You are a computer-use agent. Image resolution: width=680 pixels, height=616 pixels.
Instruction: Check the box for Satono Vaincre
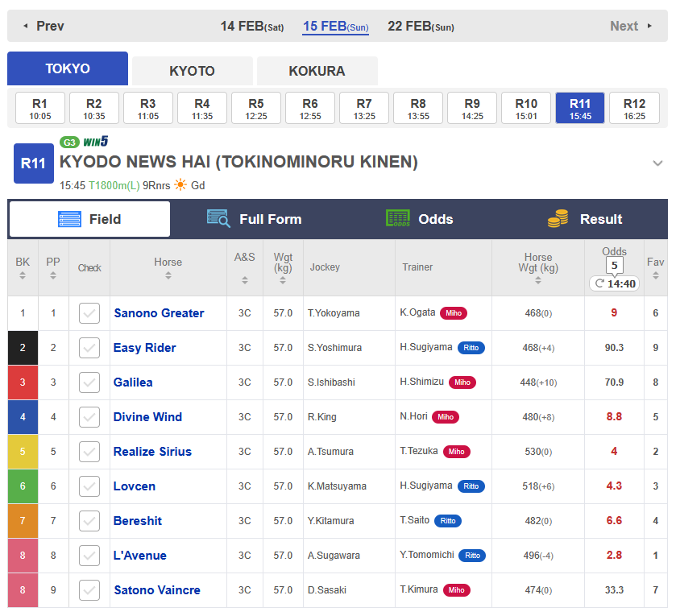[x=89, y=590]
